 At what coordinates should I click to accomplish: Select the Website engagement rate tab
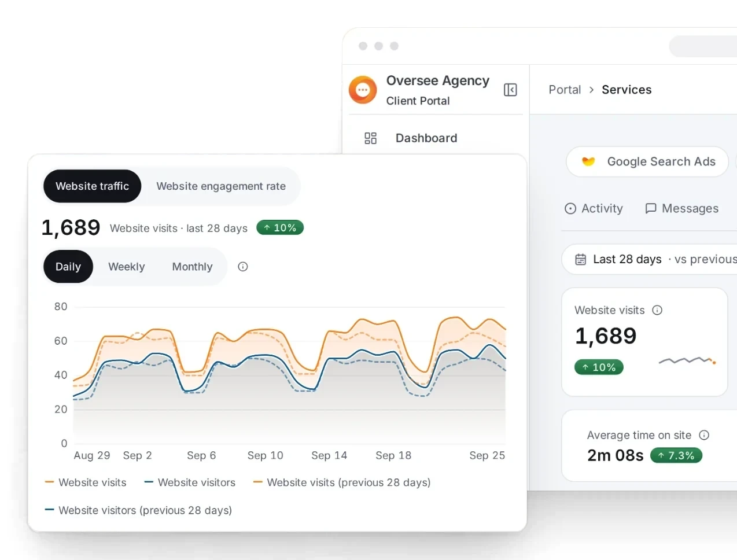click(221, 186)
